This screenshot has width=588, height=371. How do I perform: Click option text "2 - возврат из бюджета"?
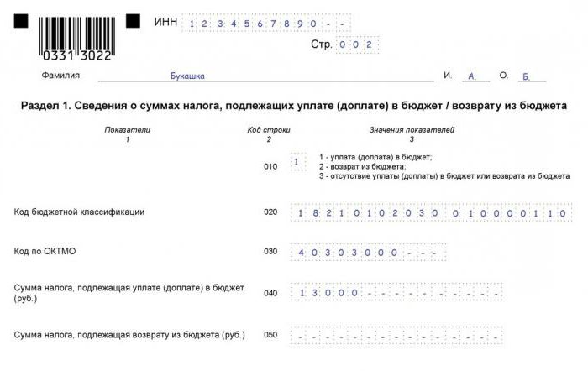367,167
